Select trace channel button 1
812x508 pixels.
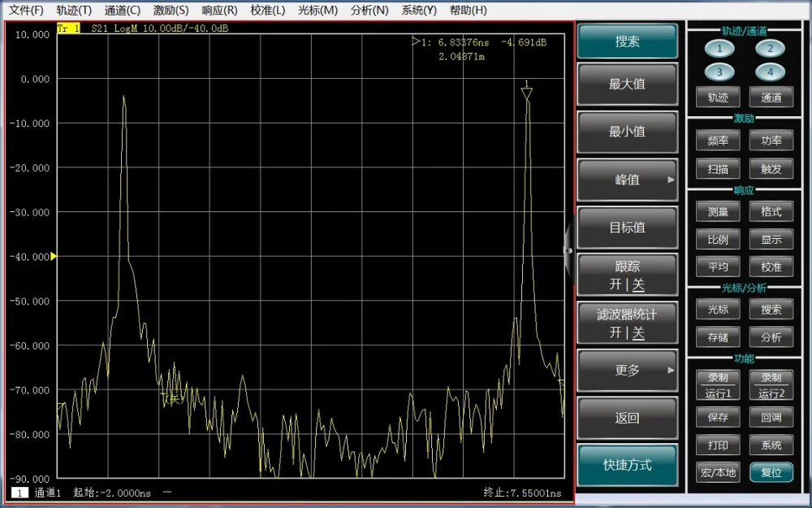click(719, 49)
